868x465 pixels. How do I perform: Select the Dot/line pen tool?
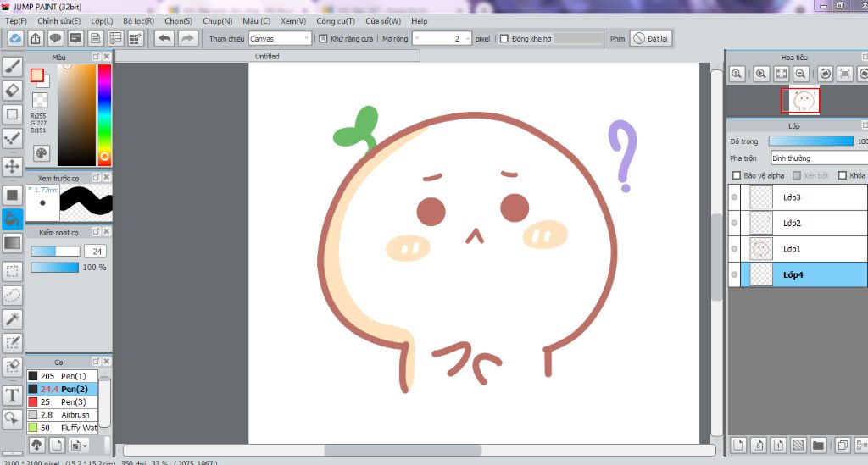[x=12, y=140]
